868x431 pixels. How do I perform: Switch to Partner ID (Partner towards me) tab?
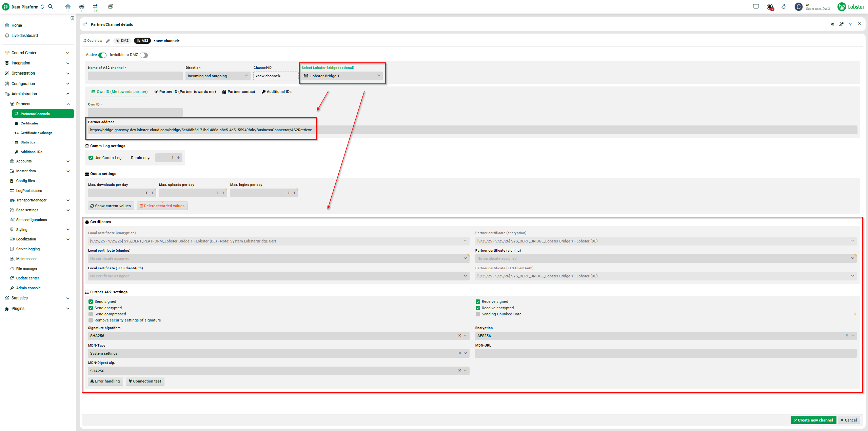185,92
